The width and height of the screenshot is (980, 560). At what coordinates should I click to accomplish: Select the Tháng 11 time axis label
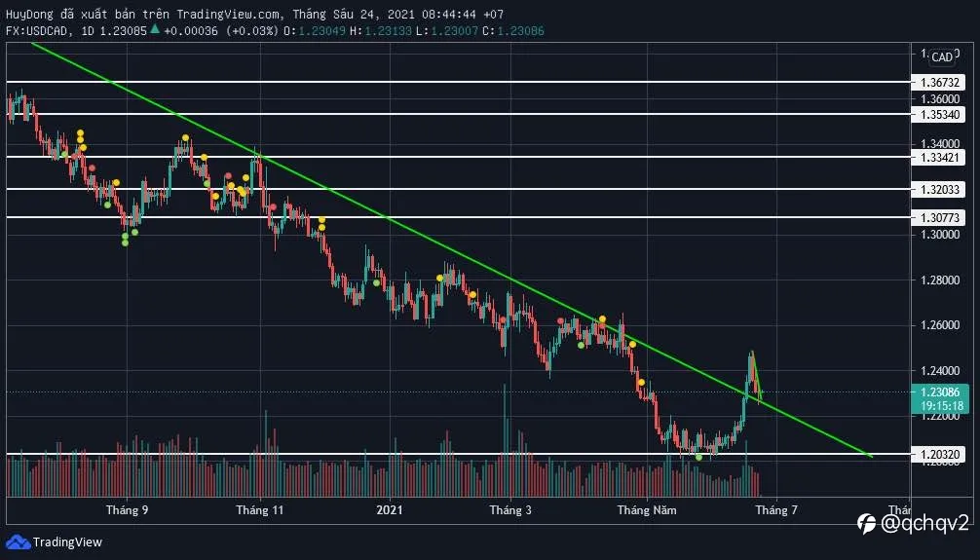259,510
